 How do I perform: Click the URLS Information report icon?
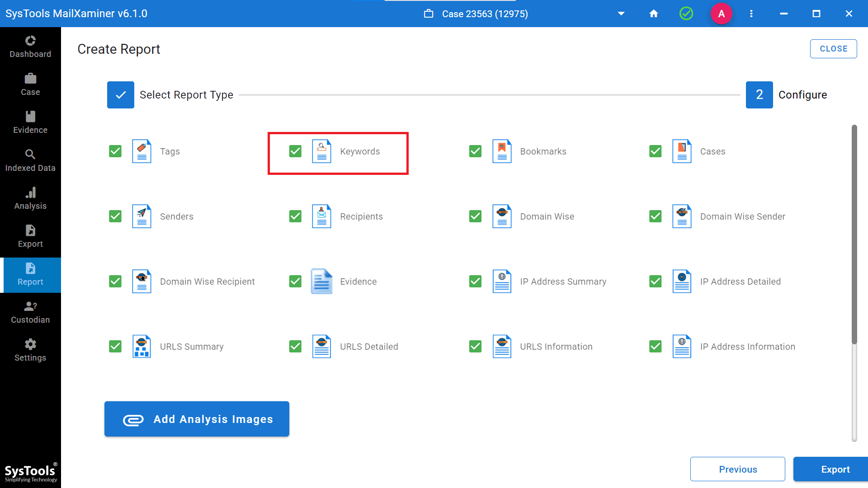tap(502, 346)
